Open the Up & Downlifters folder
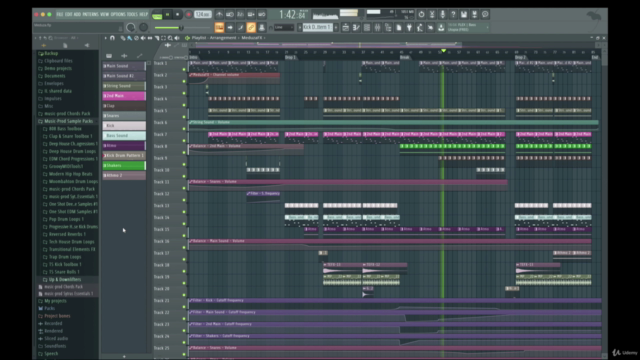Screen dimensions: 640x360 [x=64, y=280]
